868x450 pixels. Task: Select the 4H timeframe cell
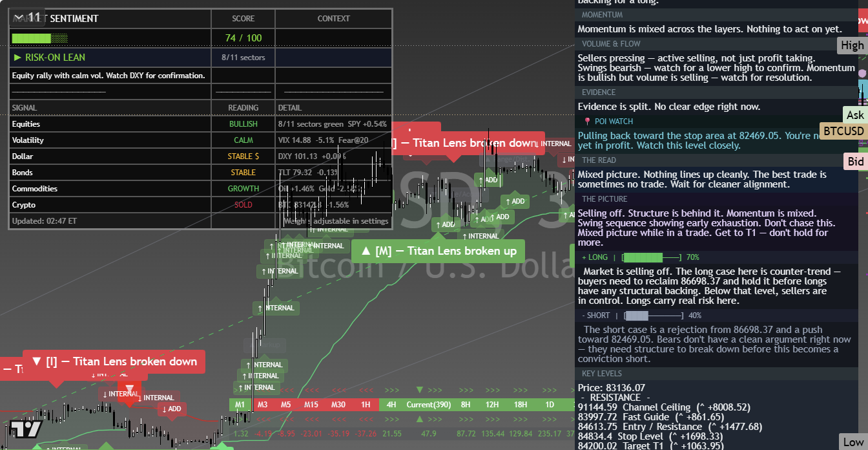click(391, 405)
